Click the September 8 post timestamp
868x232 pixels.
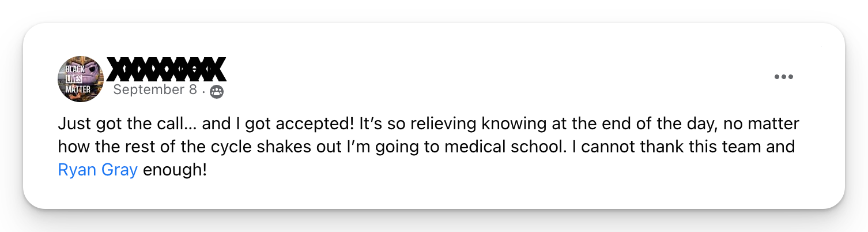[x=156, y=90]
